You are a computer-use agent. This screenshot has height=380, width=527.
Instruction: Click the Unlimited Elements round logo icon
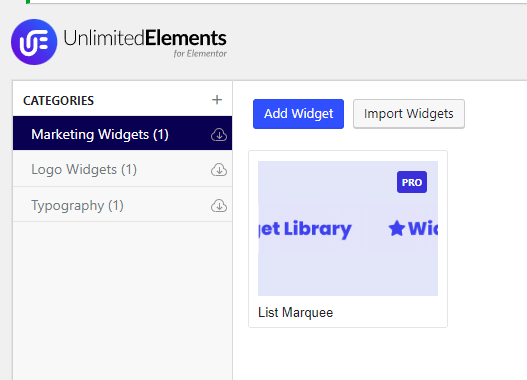[34, 42]
